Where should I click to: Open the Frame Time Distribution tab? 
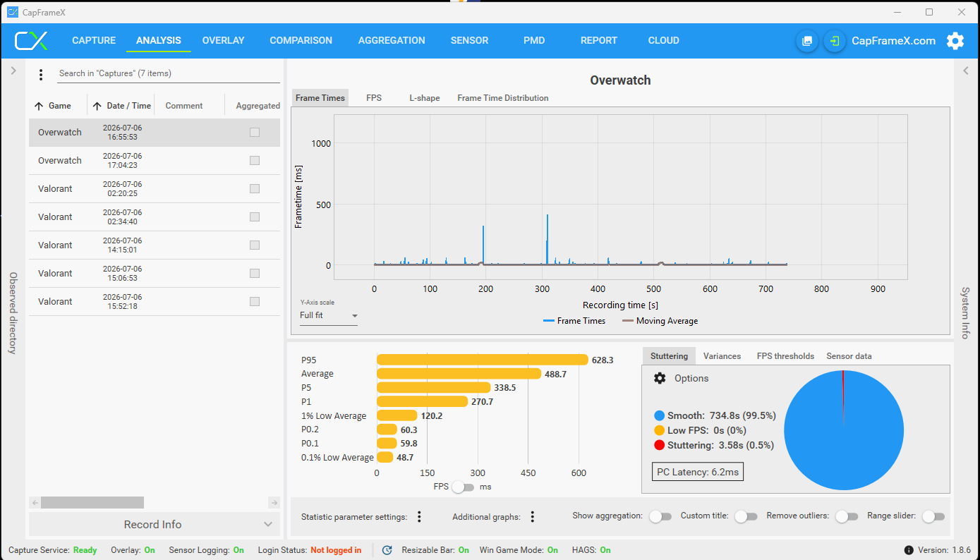point(503,98)
